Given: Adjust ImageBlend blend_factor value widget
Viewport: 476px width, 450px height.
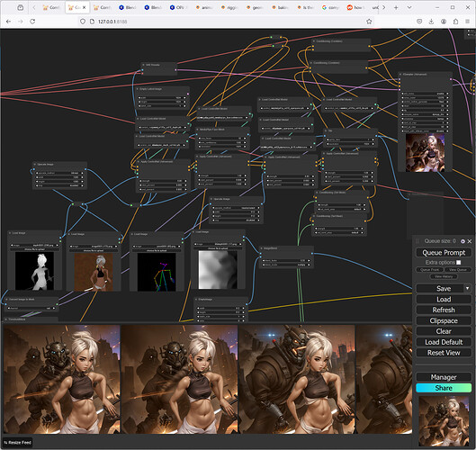Looking at the screenshot, I should [x=285, y=260].
